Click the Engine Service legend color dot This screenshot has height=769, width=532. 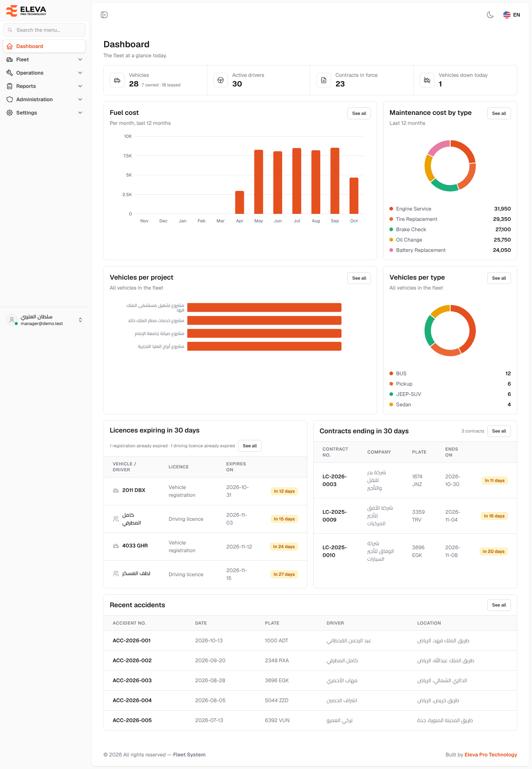391,209
